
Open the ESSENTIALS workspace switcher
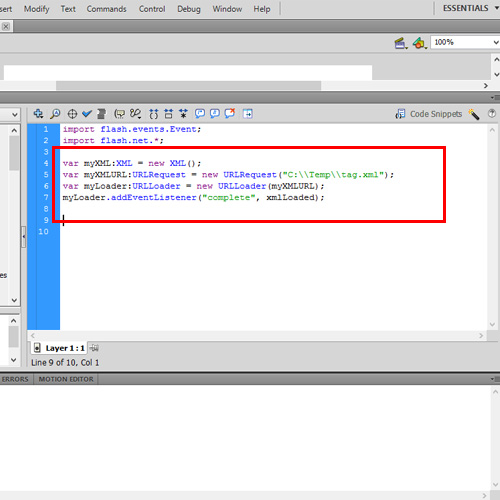(x=470, y=8)
